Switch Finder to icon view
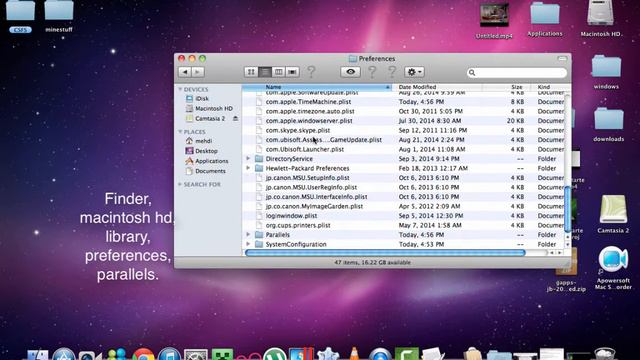Screen dimensions: 640x360 [x=251, y=72]
